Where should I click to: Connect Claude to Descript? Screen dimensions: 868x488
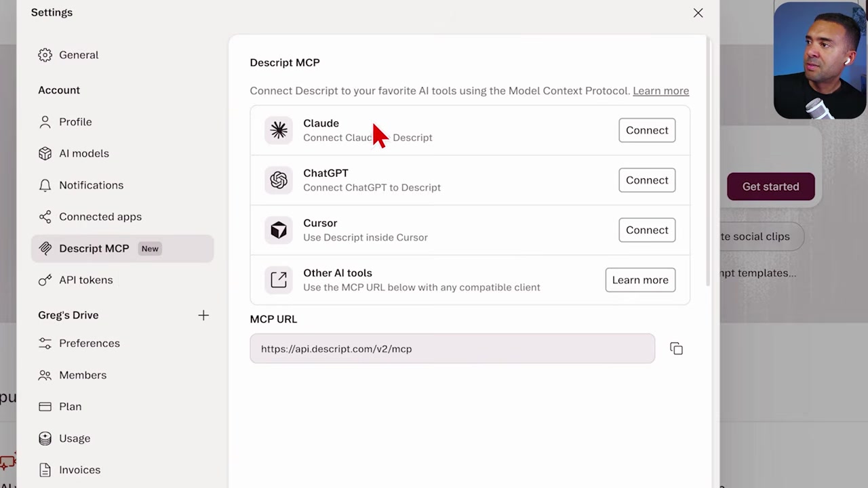(647, 130)
